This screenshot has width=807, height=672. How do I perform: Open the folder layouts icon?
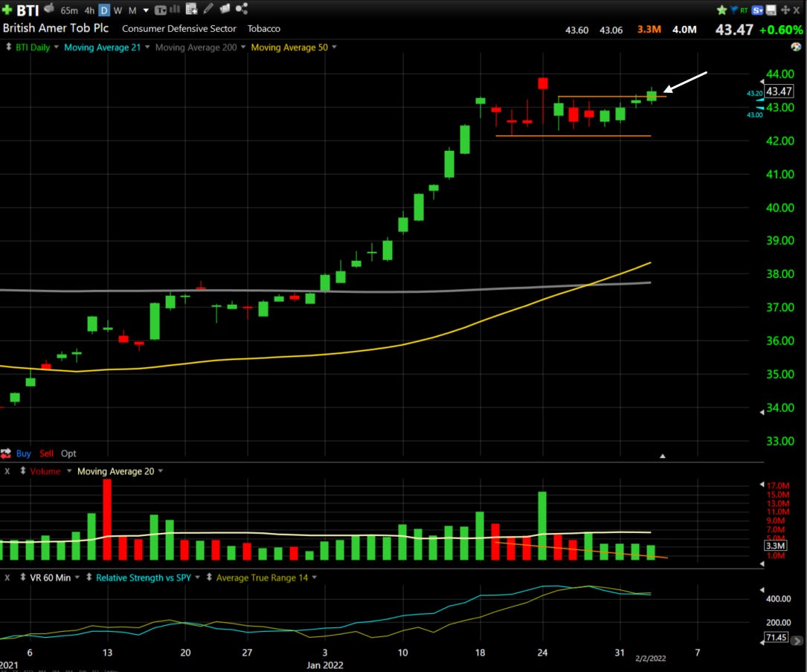(x=225, y=8)
